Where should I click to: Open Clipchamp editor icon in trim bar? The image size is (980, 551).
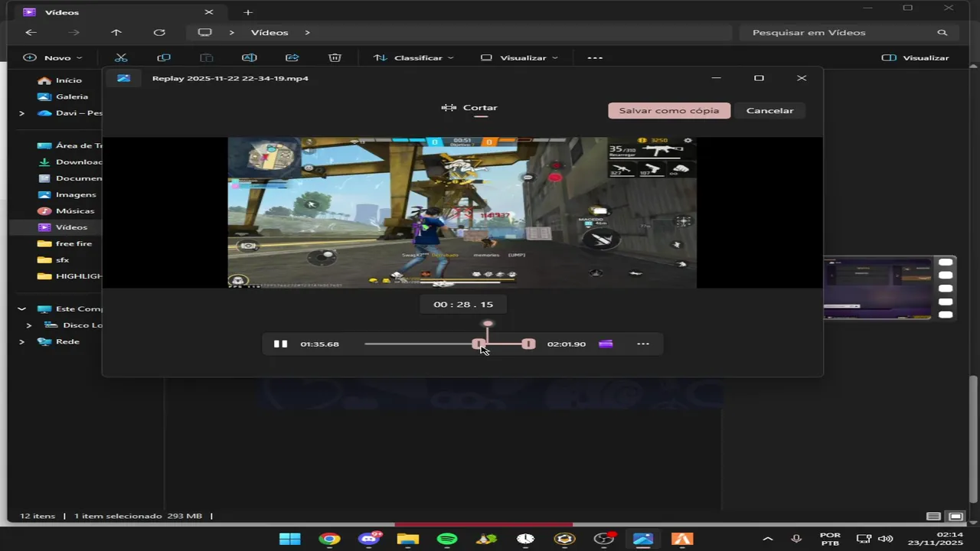click(x=606, y=344)
